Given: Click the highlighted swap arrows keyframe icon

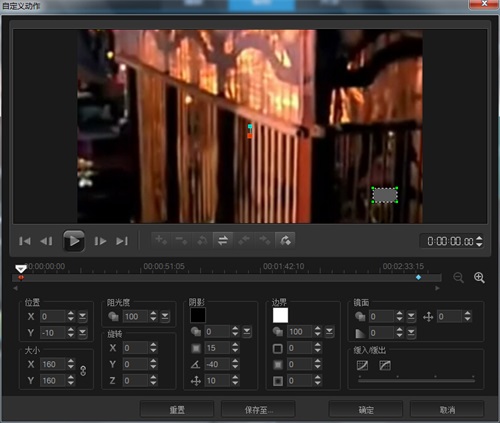Looking at the screenshot, I should pos(223,240).
